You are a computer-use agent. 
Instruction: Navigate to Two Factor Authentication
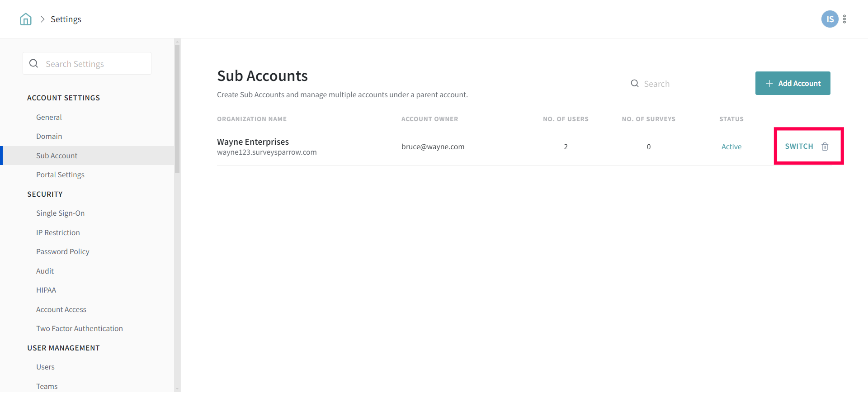(x=80, y=328)
